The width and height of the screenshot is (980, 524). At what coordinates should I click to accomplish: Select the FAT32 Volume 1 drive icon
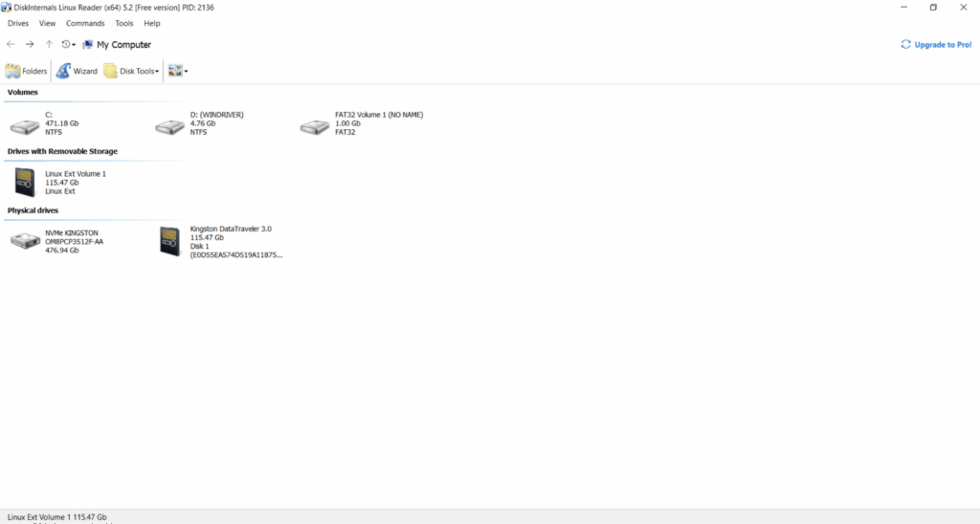click(x=314, y=127)
